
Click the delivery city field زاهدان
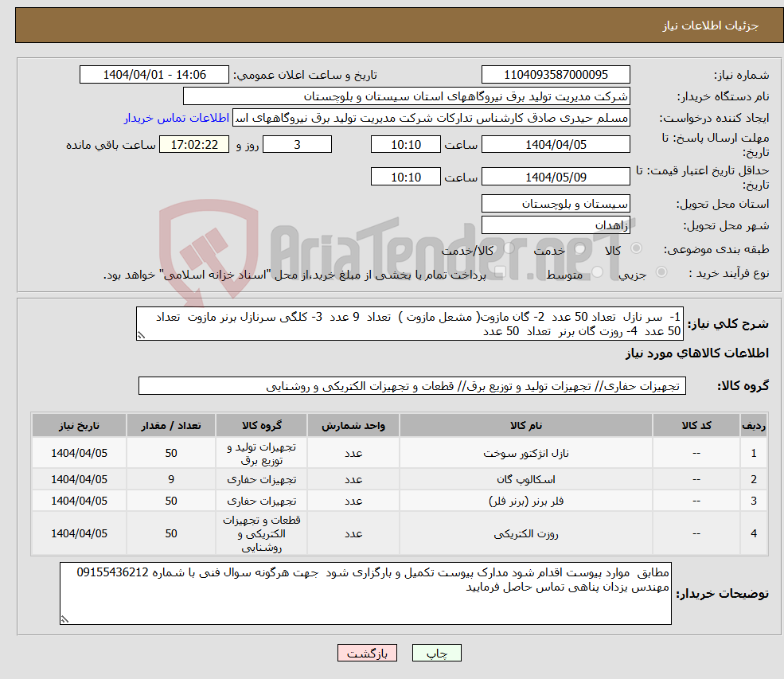pos(556,225)
